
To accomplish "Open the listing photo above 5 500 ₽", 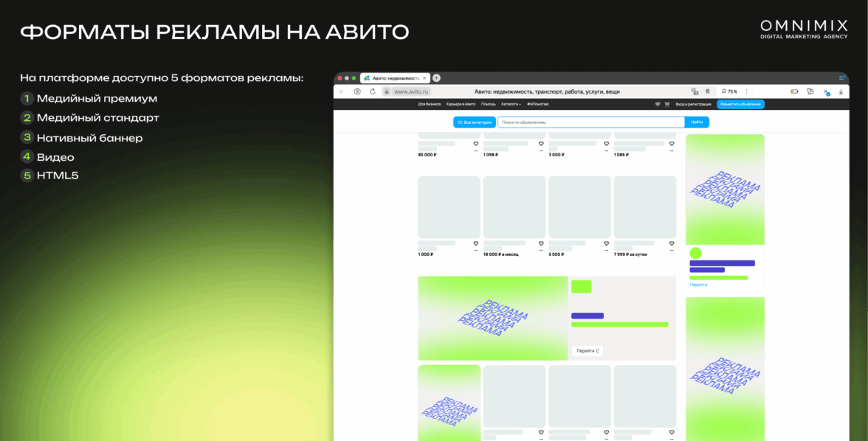I will point(579,207).
